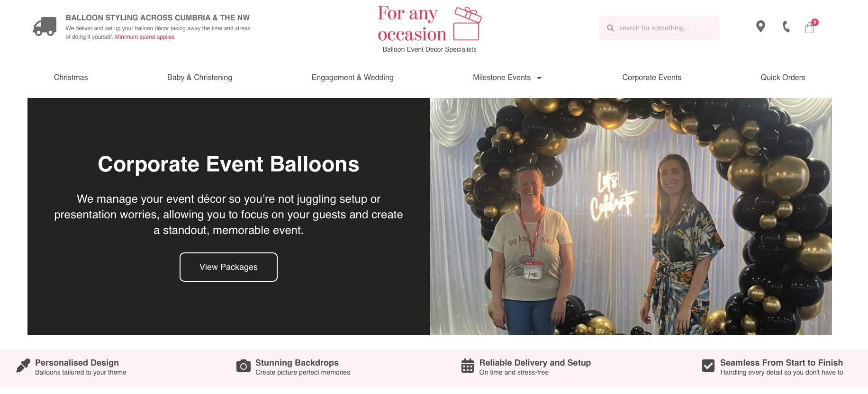Open the Christmas menu item

point(71,78)
